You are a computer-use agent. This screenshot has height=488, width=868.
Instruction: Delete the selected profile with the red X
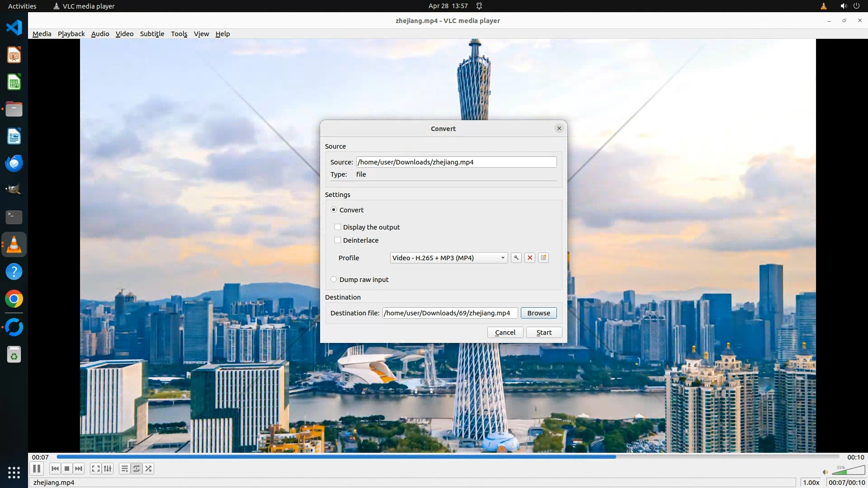pos(530,258)
